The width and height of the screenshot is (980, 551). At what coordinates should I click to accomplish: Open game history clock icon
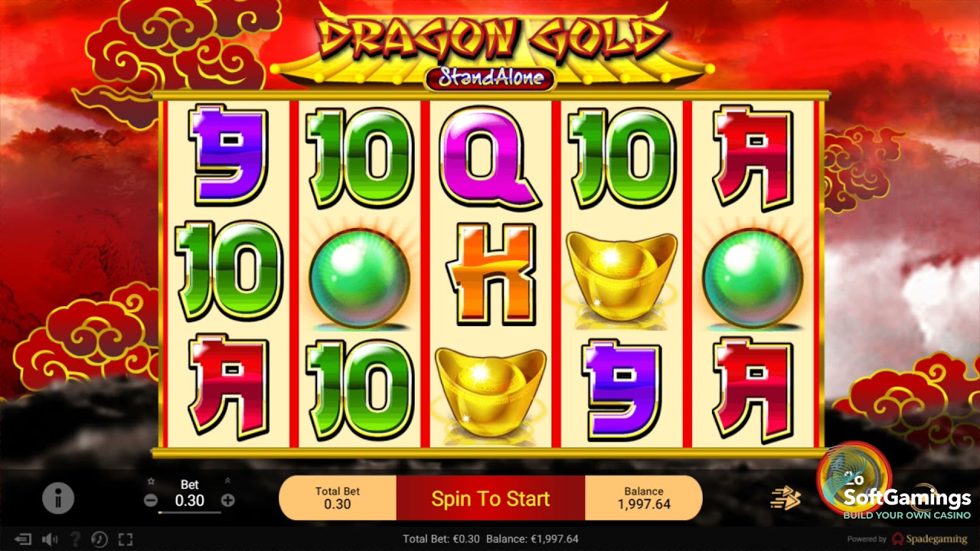[x=100, y=540]
